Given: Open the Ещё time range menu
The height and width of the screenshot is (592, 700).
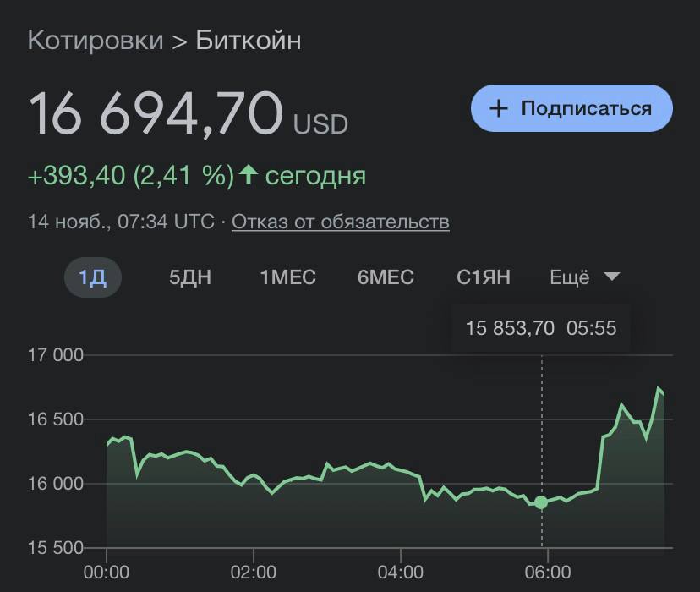Looking at the screenshot, I should (x=570, y=277).
